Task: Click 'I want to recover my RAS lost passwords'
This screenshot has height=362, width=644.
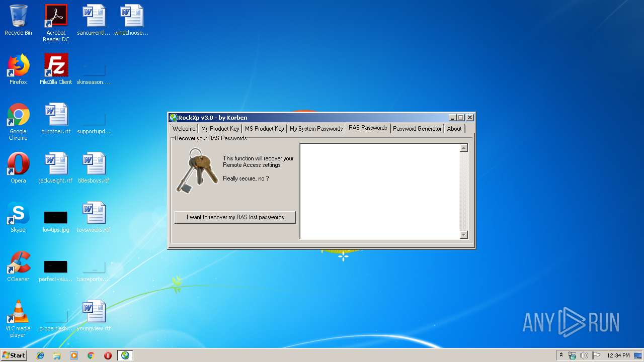Action: [235, 217]
